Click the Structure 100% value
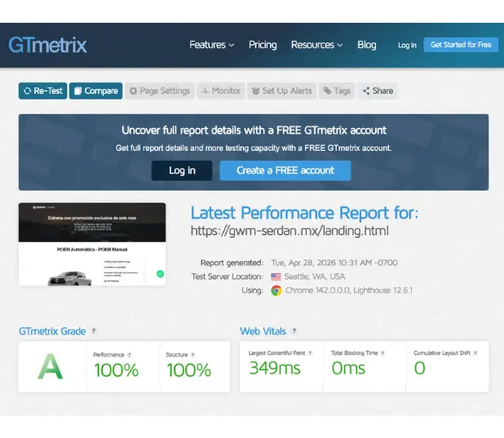 tap(189, 369)
